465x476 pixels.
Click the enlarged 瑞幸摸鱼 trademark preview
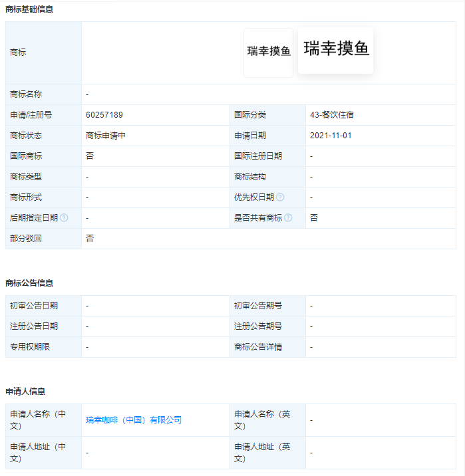tap(336, 51)
